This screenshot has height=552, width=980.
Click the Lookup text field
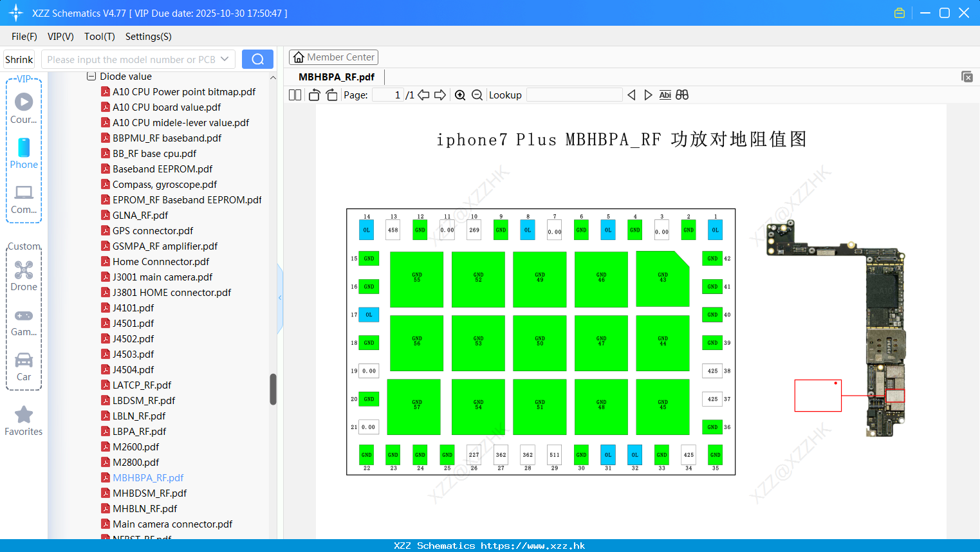click(x=574, y=95)
